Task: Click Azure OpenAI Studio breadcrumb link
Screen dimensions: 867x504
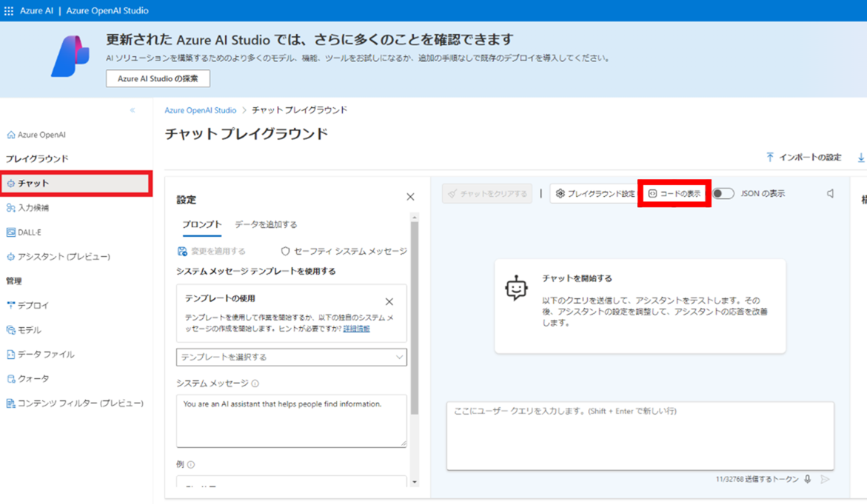Action: 200,110
